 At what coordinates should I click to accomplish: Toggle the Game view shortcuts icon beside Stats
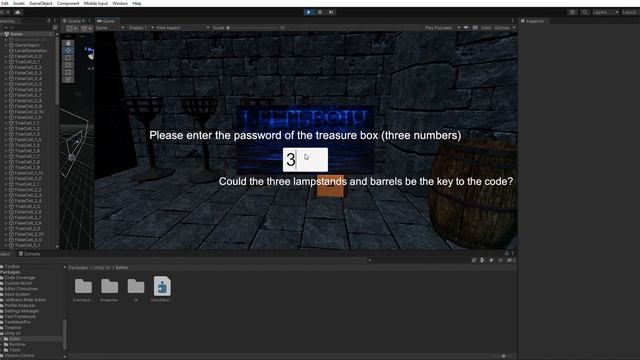coord(475,28)
